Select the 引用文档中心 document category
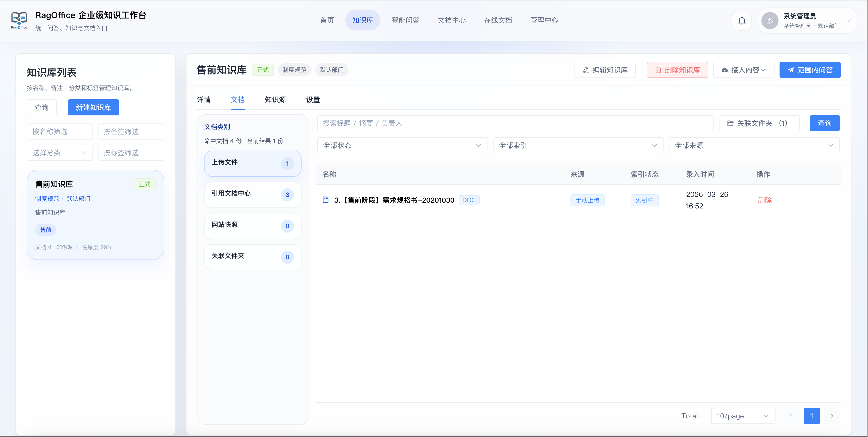The width and height of the screenshot is (868, 437). (252, 195)
